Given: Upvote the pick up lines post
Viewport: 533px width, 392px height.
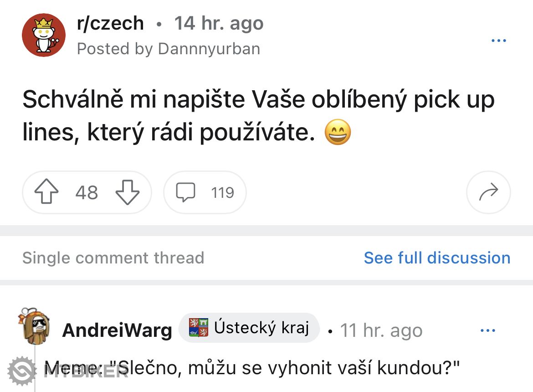Looking at the screenshot, I should tap(46, 193).
